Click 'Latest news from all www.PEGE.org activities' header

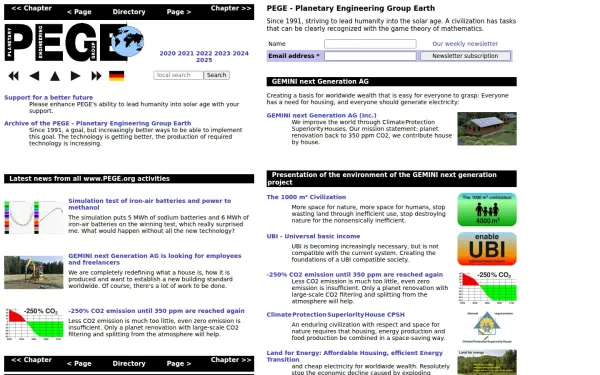(x=129, y=179)
